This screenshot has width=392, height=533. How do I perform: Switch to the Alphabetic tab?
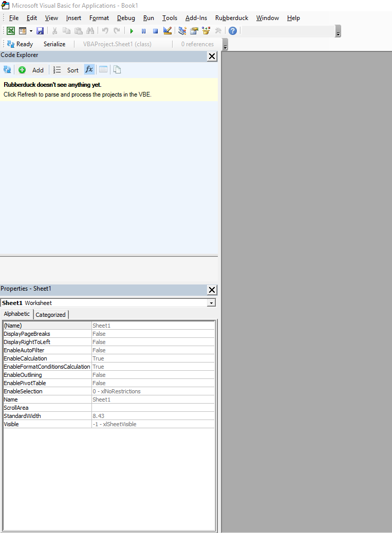coord(16,314)
